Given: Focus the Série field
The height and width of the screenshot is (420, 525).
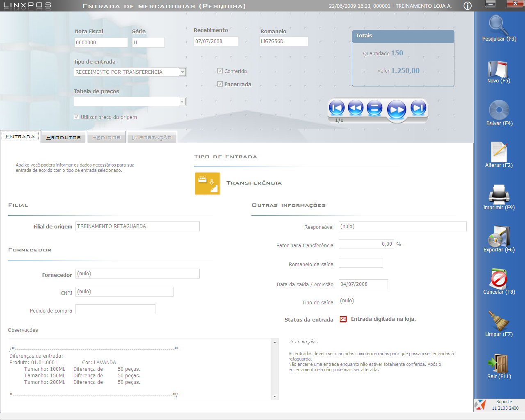Looking at the screenshot, I should [x=148, y=43].
